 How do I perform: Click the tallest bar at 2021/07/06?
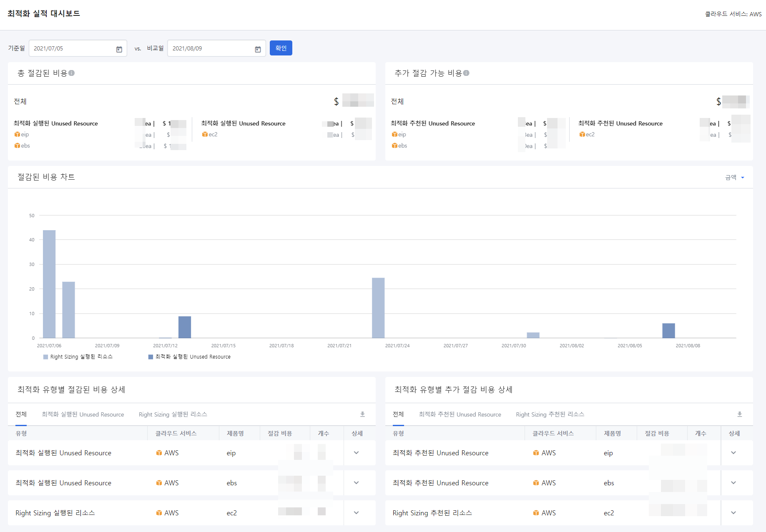49,284
